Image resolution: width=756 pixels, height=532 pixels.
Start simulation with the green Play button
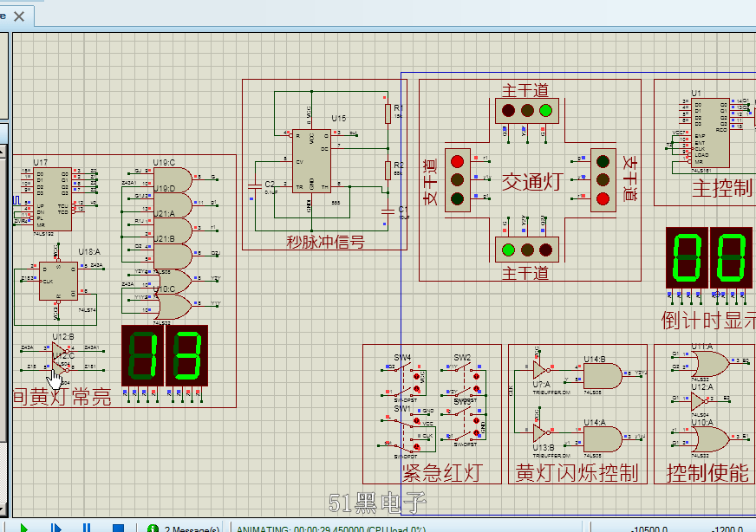(23, 529)
